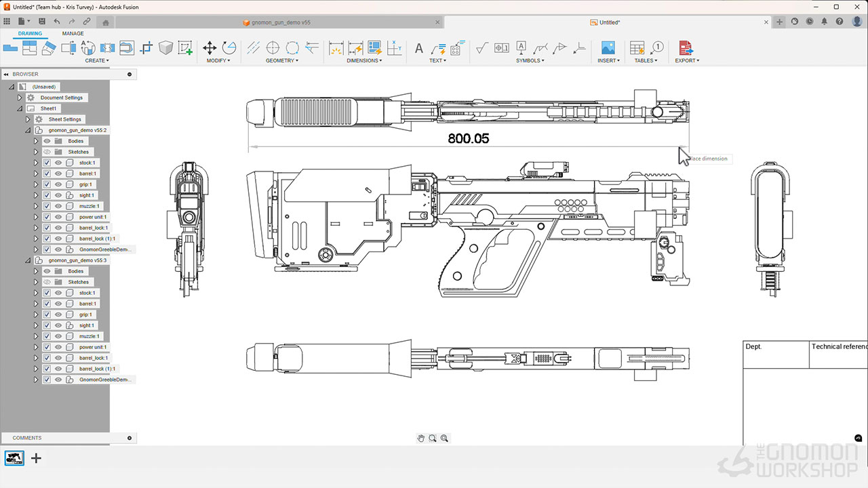Click the add new sheet plus button
Screen dimensions: 868x488
click(x=37, y=458)
